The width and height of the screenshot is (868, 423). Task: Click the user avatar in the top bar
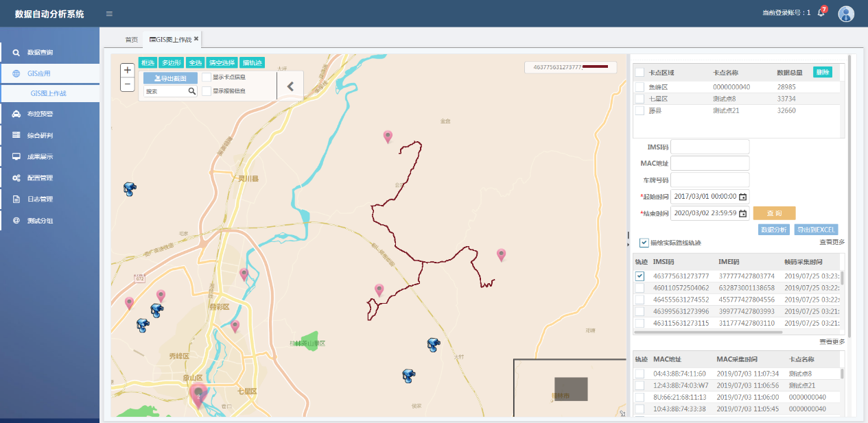846,14
